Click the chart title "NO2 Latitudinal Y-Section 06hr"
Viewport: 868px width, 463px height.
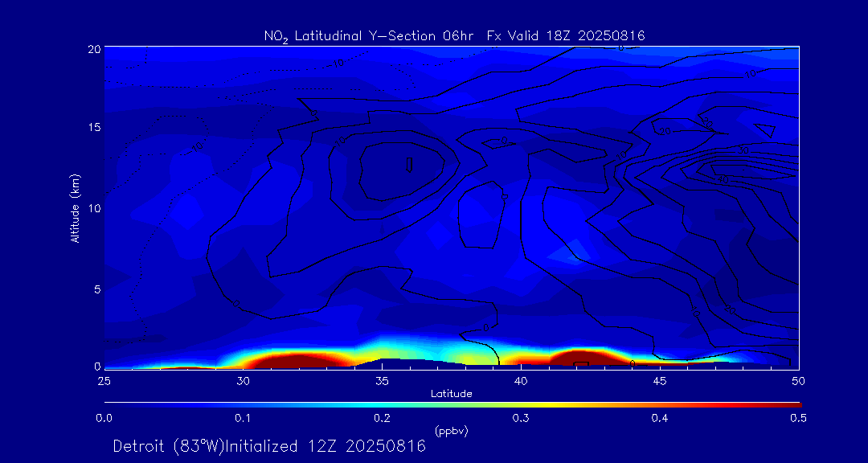[x=370, y=36]
